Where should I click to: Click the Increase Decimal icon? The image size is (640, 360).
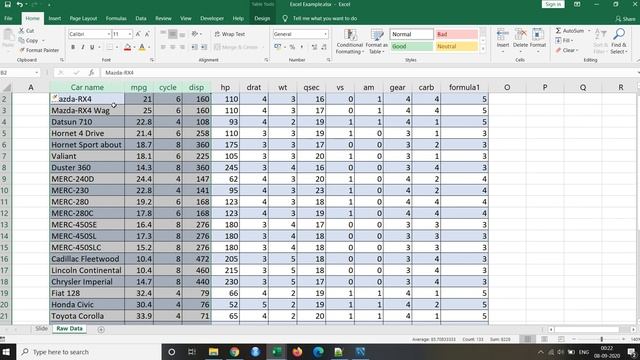point(314,47)
